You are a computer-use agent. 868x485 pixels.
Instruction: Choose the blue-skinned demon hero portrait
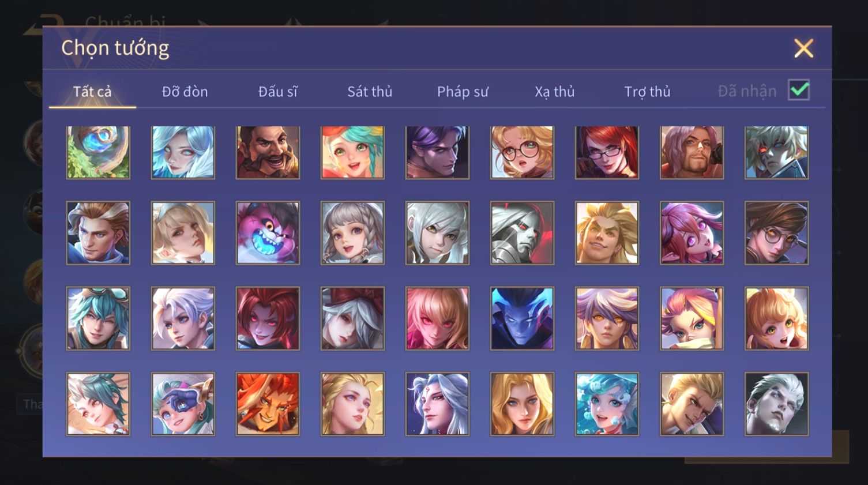tap(522, 318)
